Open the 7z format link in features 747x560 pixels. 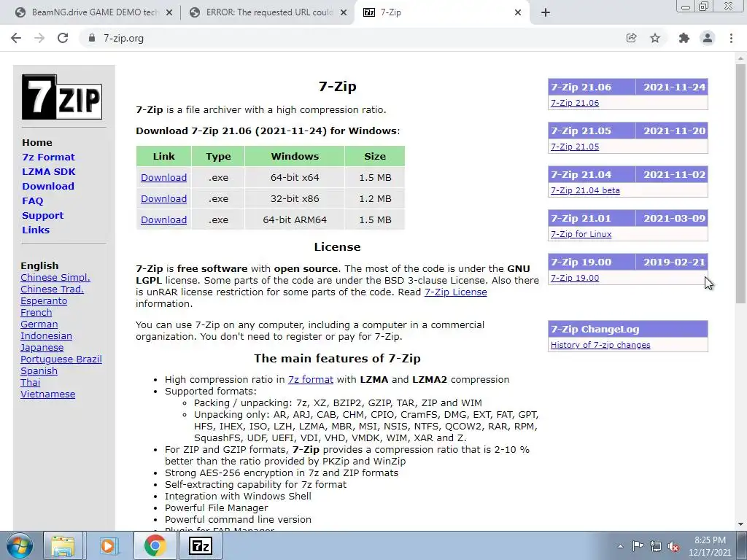click(311, 379)
